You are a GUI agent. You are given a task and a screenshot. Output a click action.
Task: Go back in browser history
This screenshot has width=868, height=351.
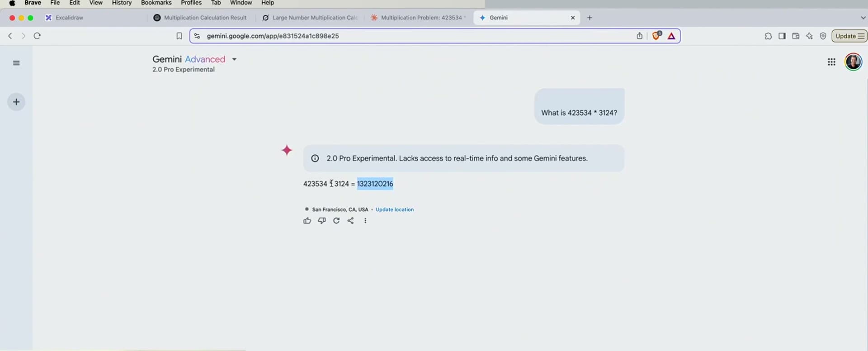10,36
